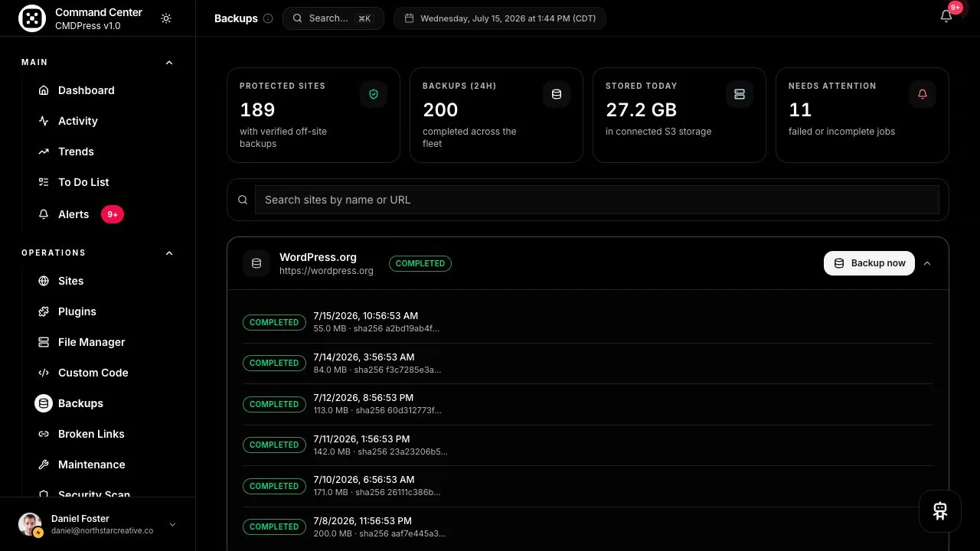
Task: Click the Backups database icon in sidebar
Action: pyautogui.click(x=44, y=403)
